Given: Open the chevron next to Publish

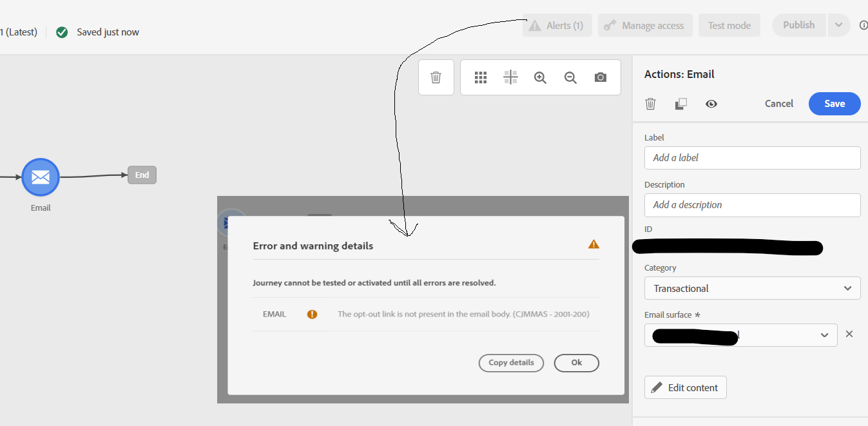Looking at the screenshot, I should click(839, 25).
